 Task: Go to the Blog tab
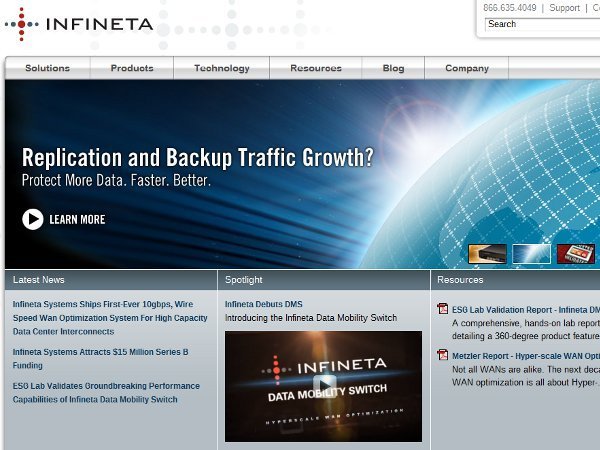point(393,68)
